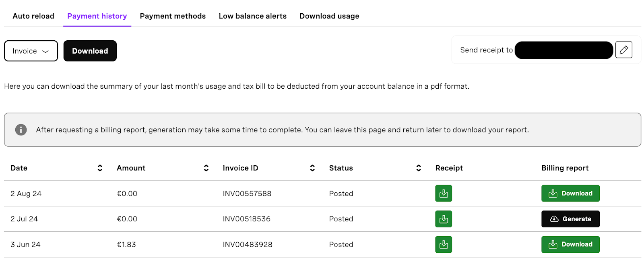Open the Invoice type dropdown

tap(31, 51)
